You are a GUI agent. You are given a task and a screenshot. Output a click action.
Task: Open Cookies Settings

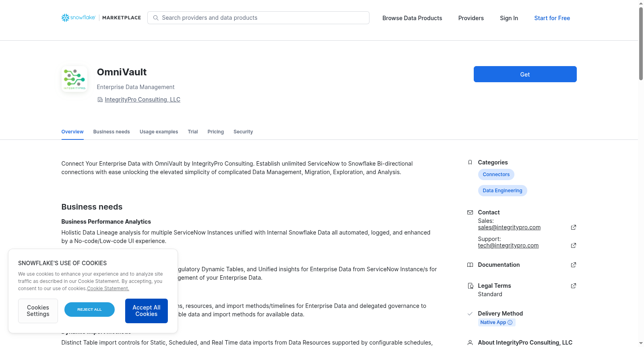coord(38,311)
